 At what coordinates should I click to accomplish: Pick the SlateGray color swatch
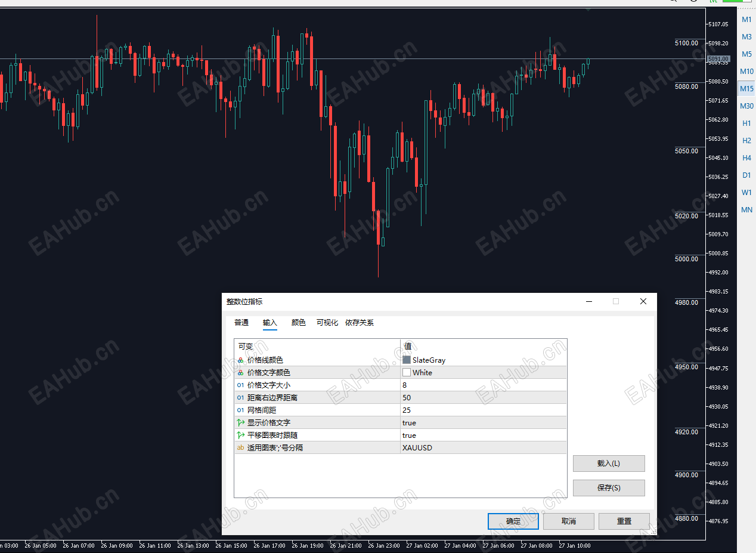click(407, 360)
